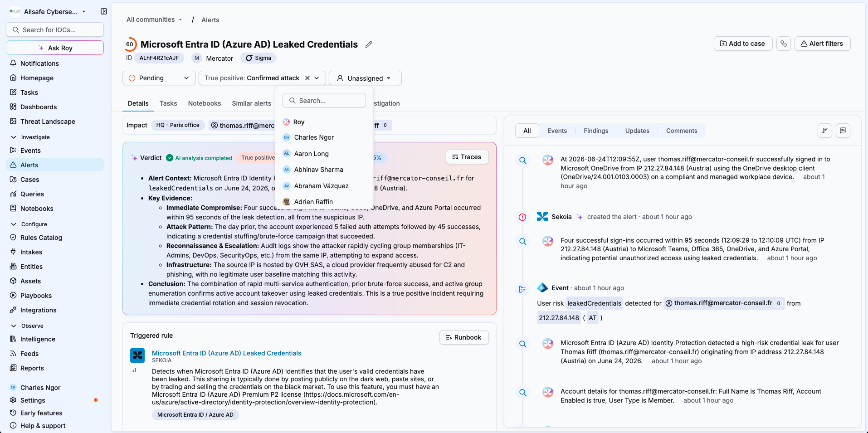Filter timeline to Comments

pyautogui.click(x=682, y=131)
